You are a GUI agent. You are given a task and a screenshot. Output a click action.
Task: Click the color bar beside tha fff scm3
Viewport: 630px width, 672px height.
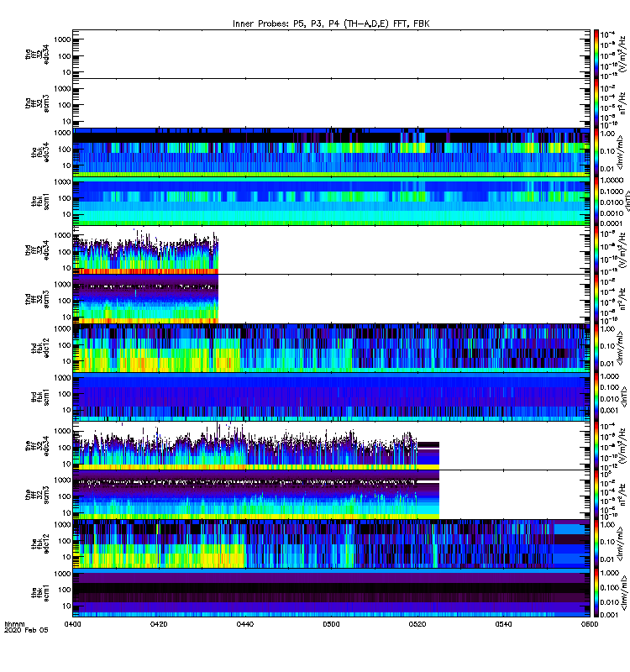(596, 103)
